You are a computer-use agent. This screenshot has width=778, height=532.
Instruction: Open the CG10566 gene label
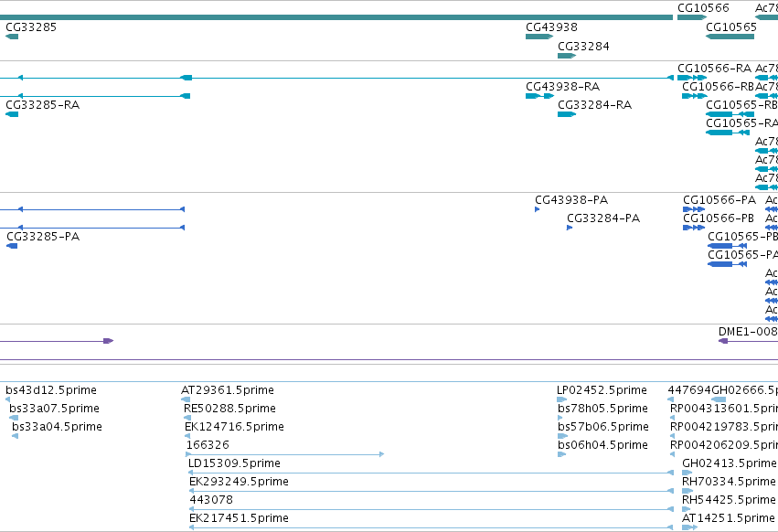tap(704, 8)
